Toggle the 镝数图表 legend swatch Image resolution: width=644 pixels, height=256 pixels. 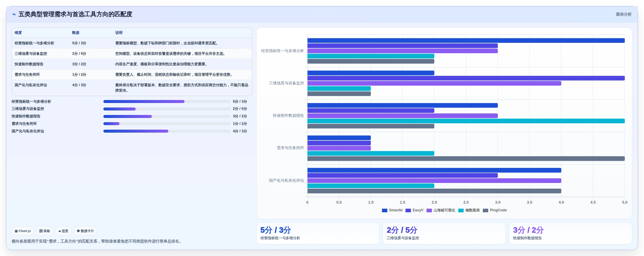pyautogui.click(x=461, y=210)
